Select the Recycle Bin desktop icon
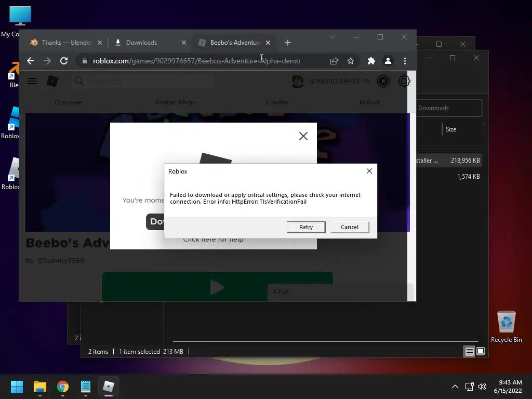 [x=506, y=327]
